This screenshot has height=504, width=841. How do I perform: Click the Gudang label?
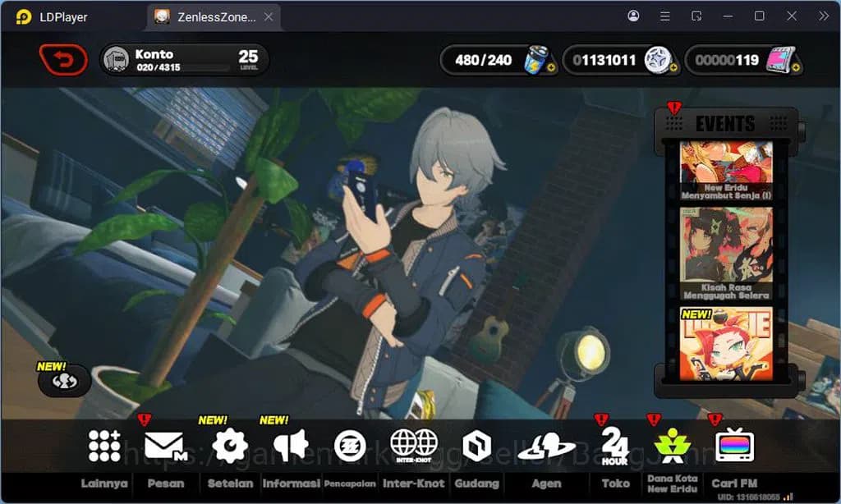477,483
